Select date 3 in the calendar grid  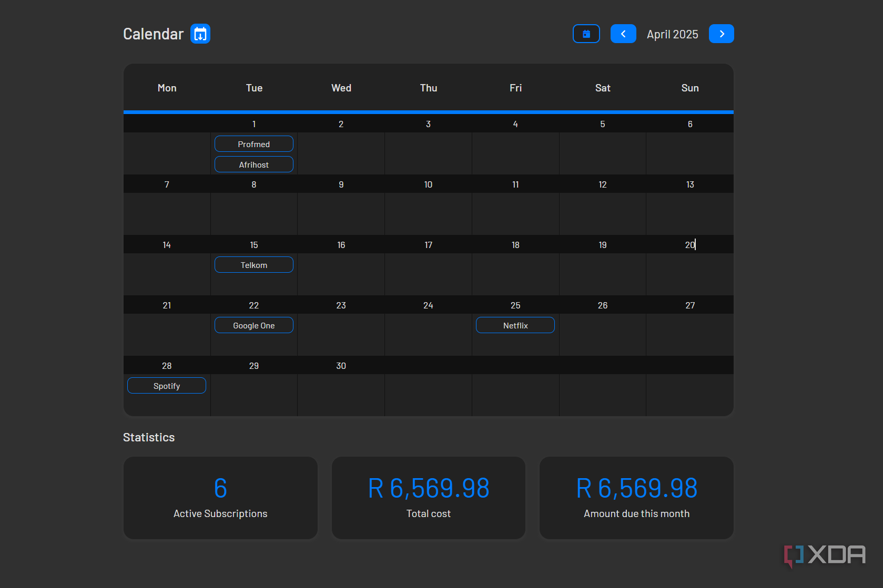click(x=429, y=124)
